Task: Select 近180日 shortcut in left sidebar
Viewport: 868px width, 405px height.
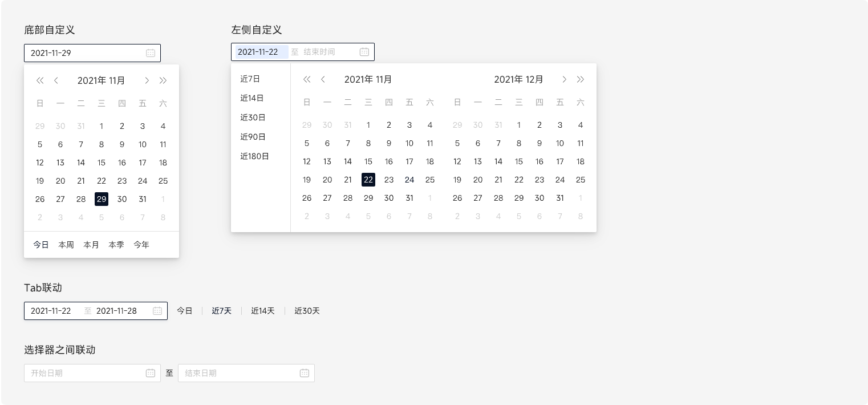Action: tap(254, 156)
